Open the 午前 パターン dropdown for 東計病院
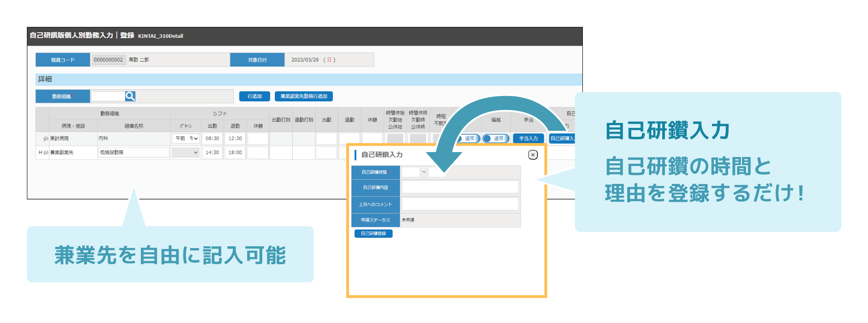868x323 pixels. (x=185, y=139)
